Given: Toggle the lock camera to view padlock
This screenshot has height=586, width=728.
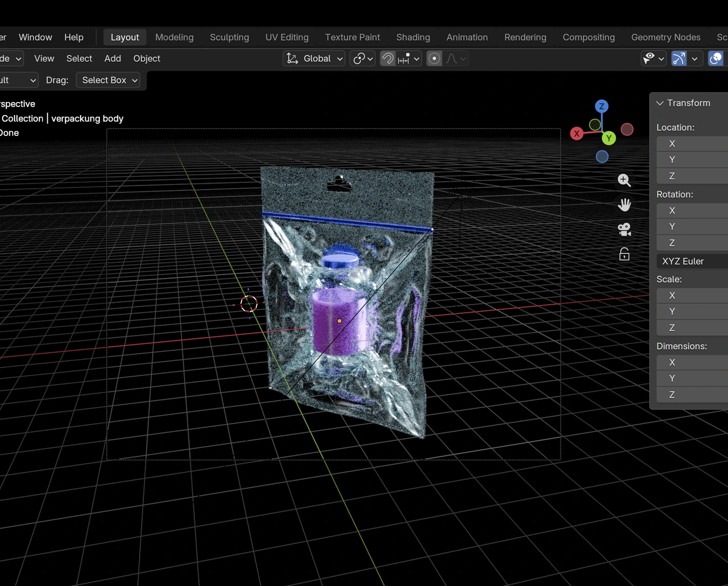Looking at the screenshot, I should [x=624, y=254].
